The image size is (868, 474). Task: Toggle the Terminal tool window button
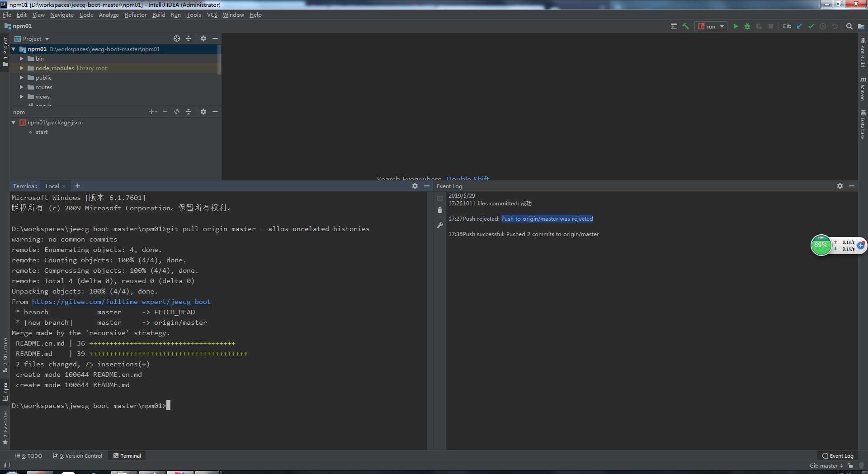click(x=127, y=456)
